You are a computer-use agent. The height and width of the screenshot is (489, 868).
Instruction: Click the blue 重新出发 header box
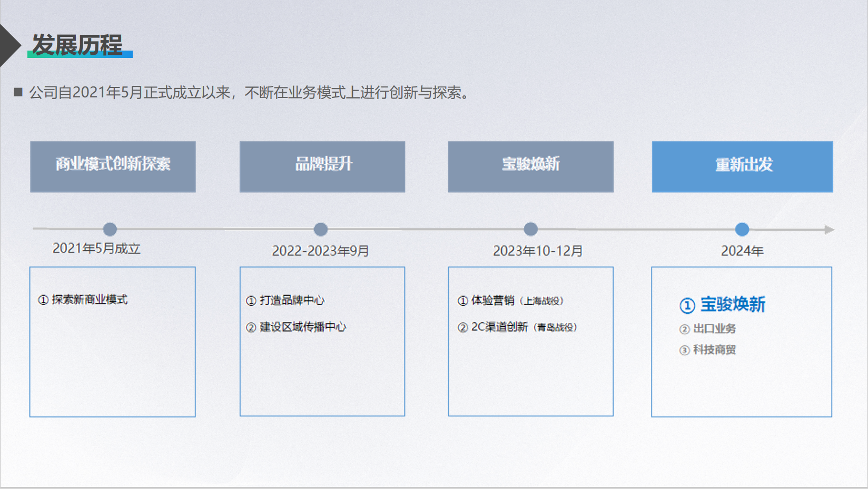(743, 167)
